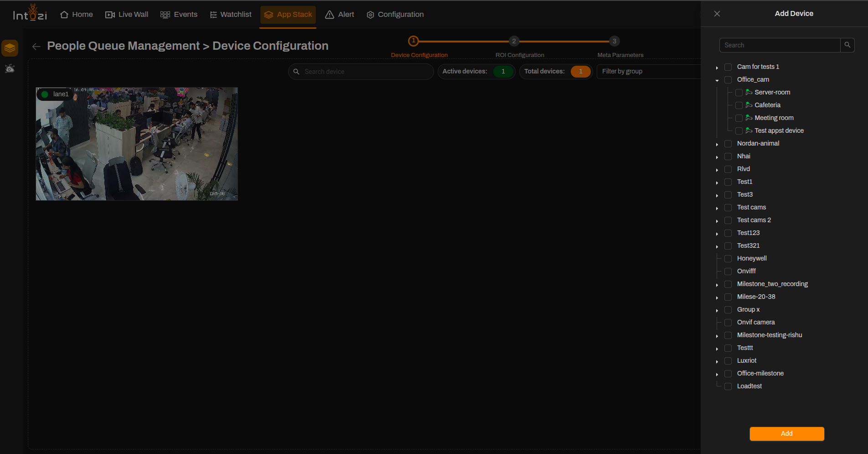Select the Group x entry
Viewport: 868px width, 454px height.
749,309
